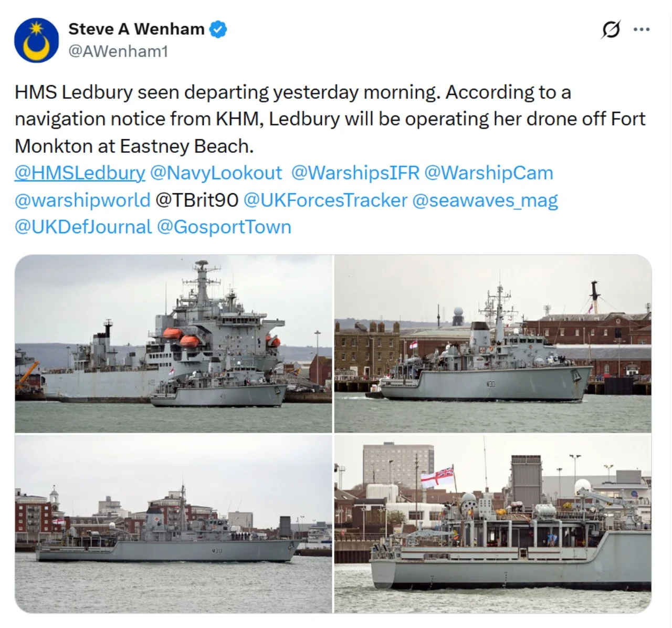672x628 pixels.
Task: Open the @AWenham1 handle
Action: click(118, 51)
